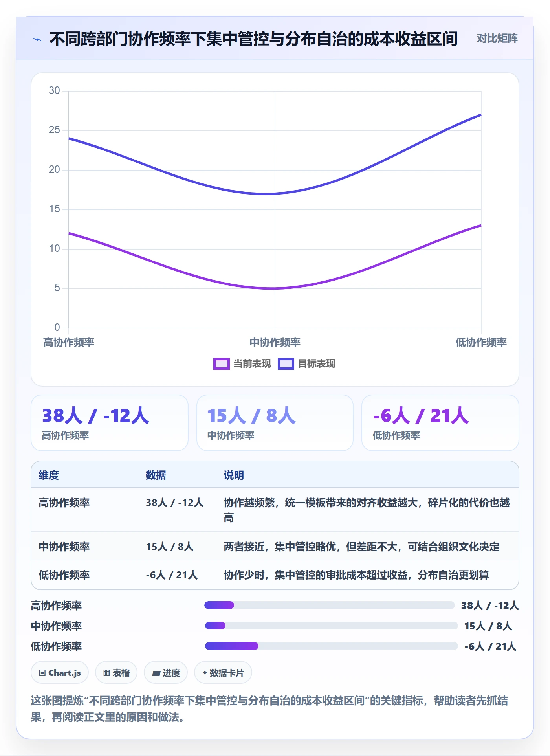Click the -6人 / 21人 data card
Screen dimensions: 550x756
click(440, 423)
